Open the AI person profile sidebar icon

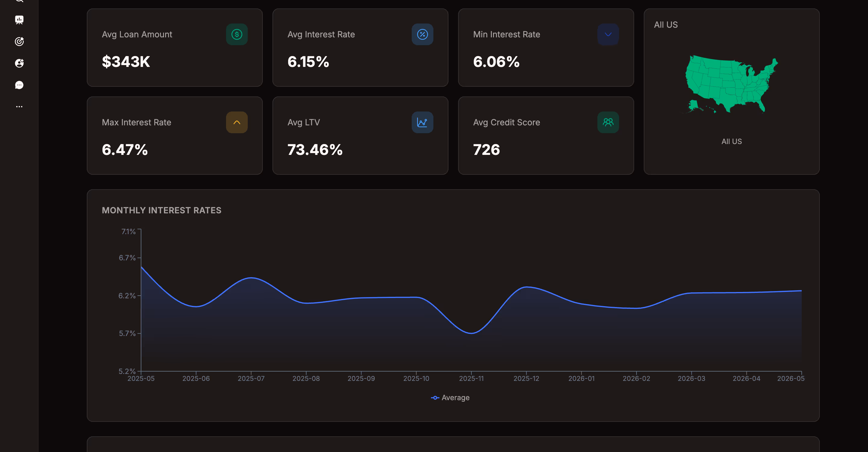(x=19, y=63)
